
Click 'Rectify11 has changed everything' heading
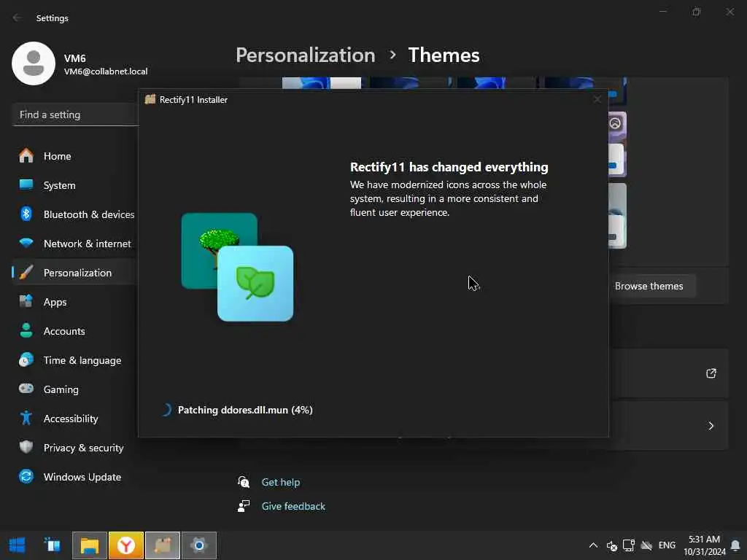point(449,167)
